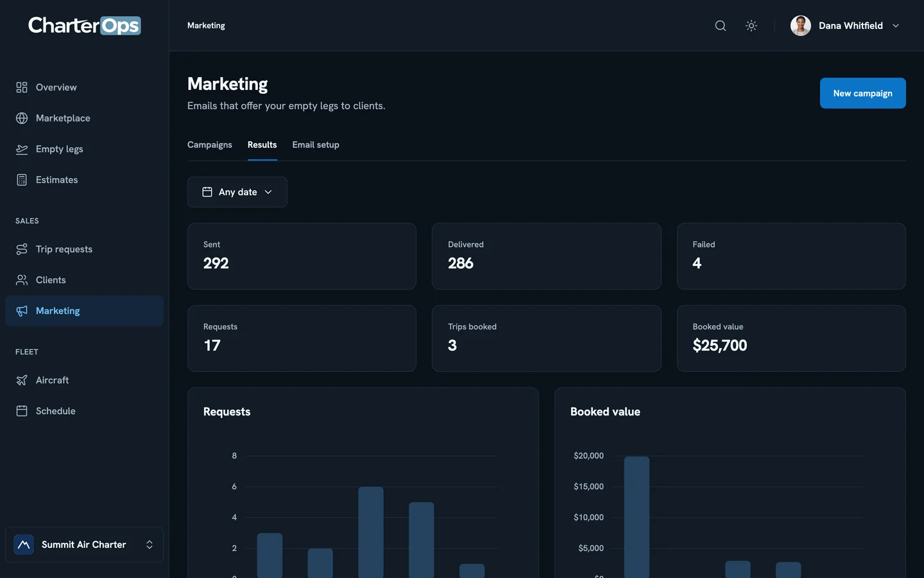This screenshot has width=924, height=578.
Task: Open Marketplace page link
Action: (x=84, y=118)
